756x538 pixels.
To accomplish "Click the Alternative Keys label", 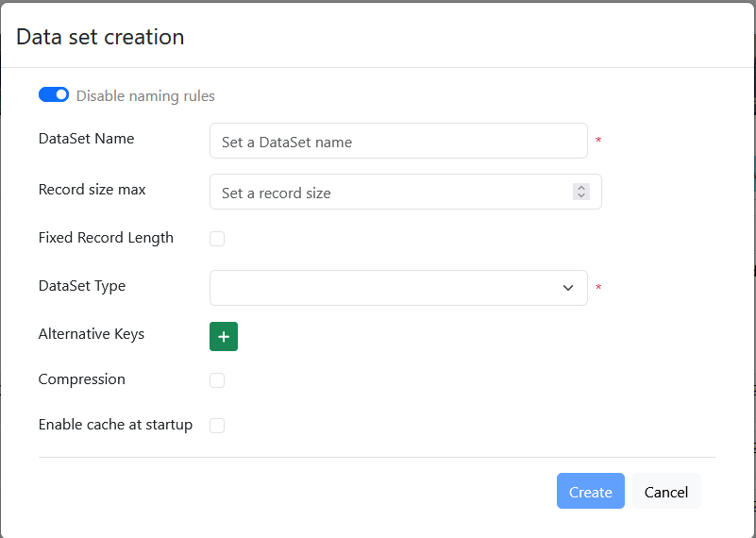I will (x=92, y=334).
